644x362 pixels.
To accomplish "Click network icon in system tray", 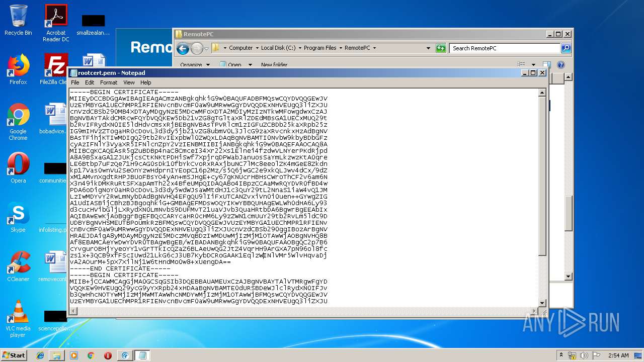I will pyautogui.click(x=572, y=355).
